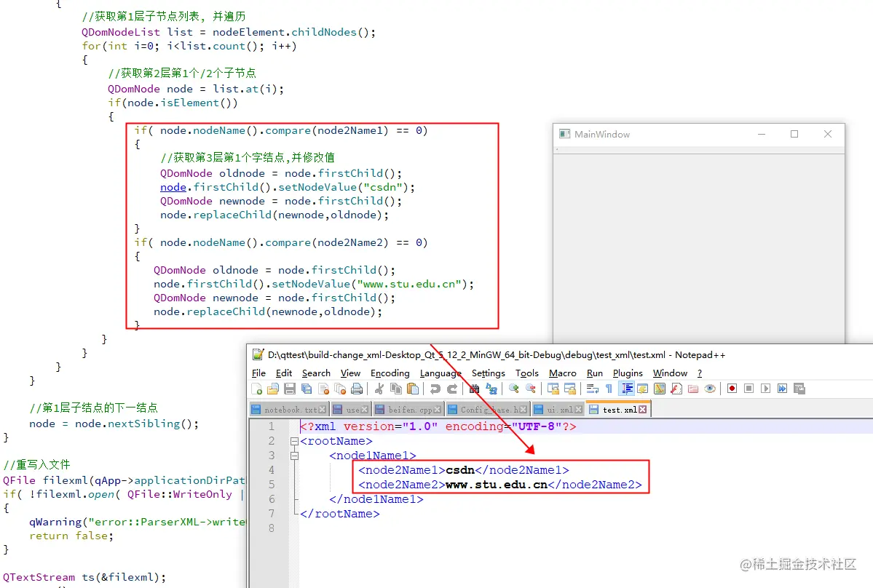Click the Open file icon in Notepad++ toolbar

click(x=273, y=389)
